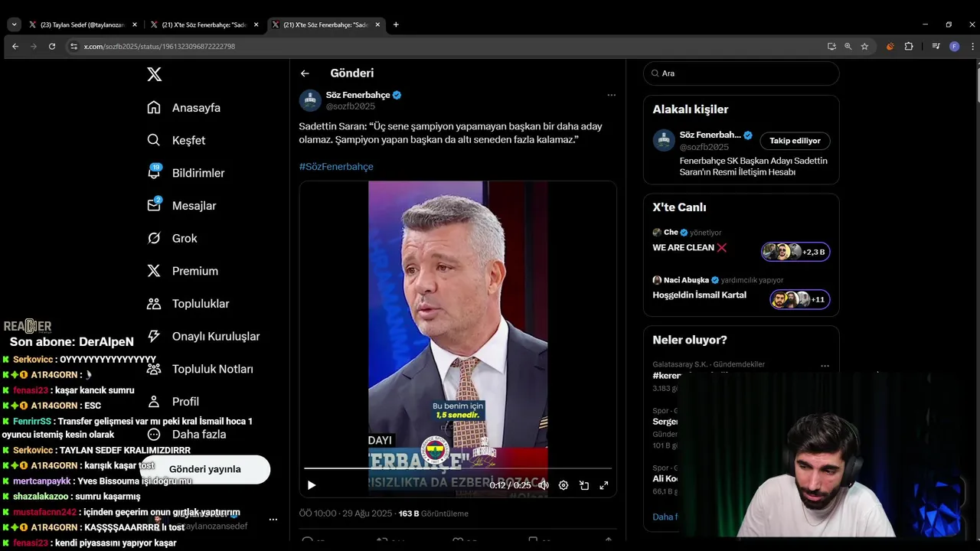Open browser profile avatar F

954,47
